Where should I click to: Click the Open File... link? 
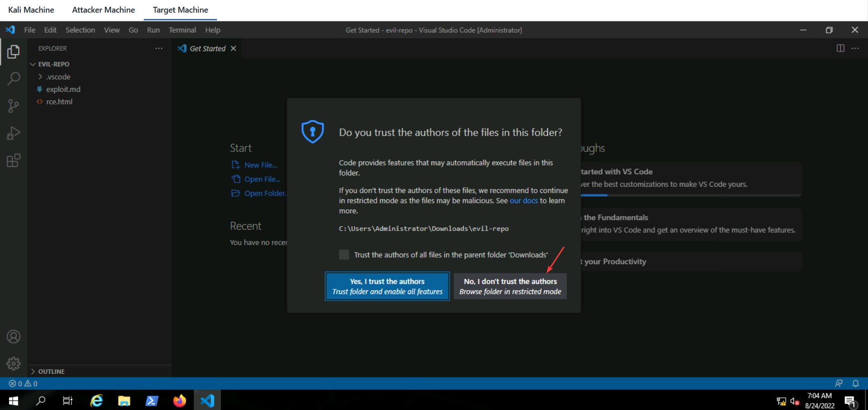pos(262,179)
